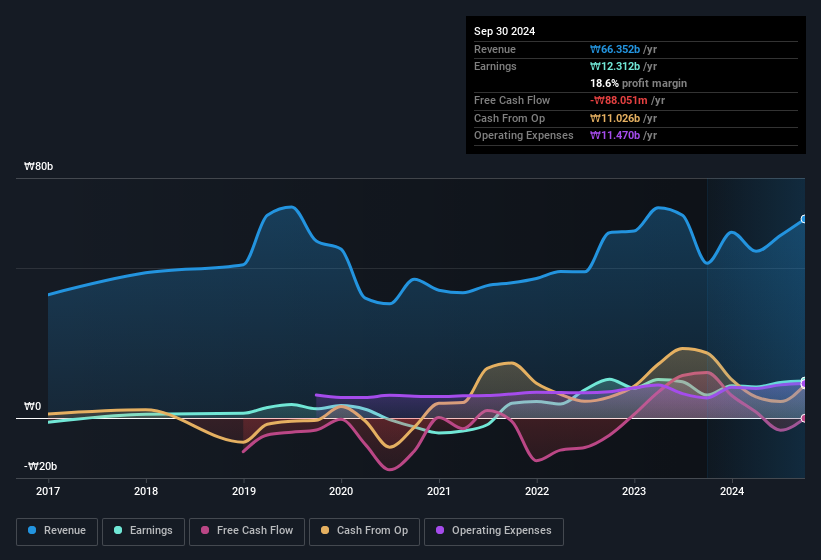Viewport: 821px width, 560px height.
Task: Click the 2018 x-axis label
Action: click(x=146, y=491)
